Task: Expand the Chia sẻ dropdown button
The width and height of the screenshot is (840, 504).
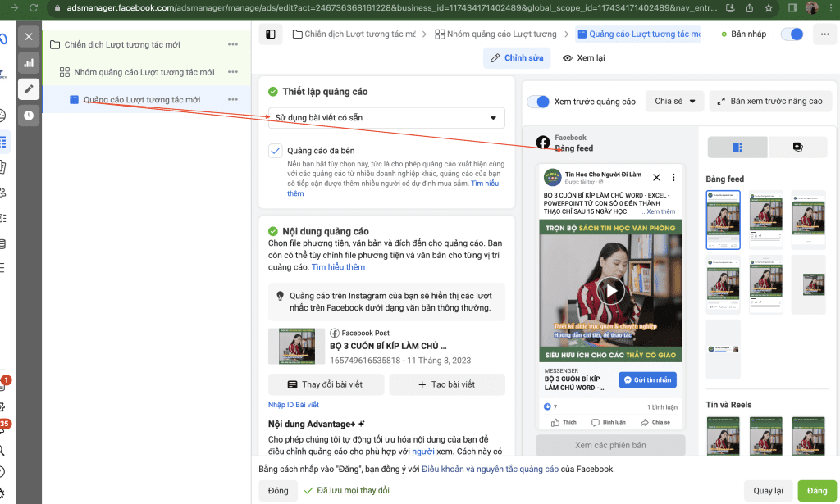Action: 675,101
